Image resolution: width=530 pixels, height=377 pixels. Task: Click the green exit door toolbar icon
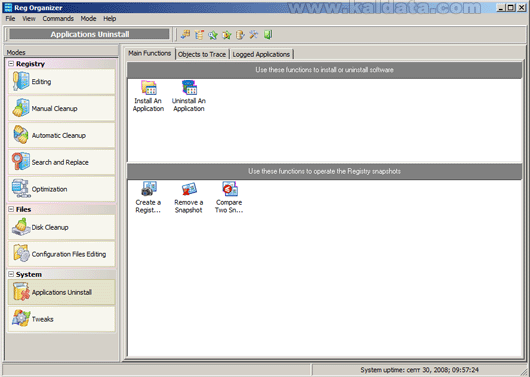coord(268,34)
